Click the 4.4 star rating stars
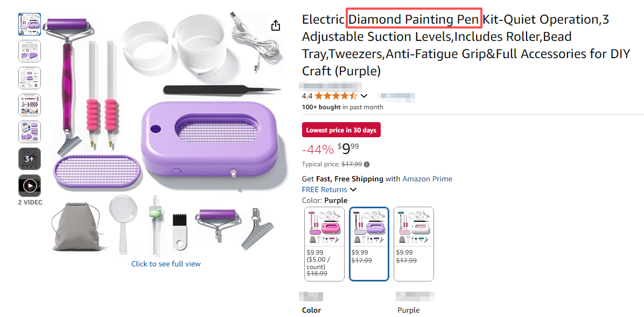 335,96
